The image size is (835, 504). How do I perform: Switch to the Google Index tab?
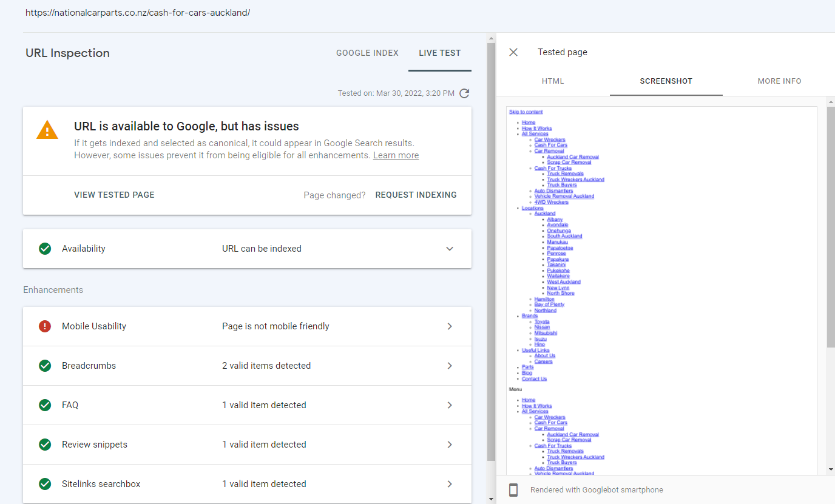click(367, 53)
